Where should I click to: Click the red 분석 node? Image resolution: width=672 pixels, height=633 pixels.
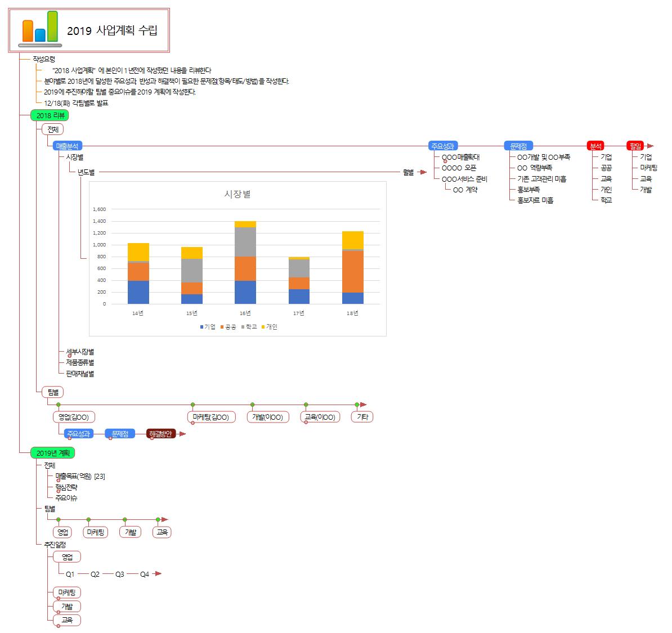595,146
